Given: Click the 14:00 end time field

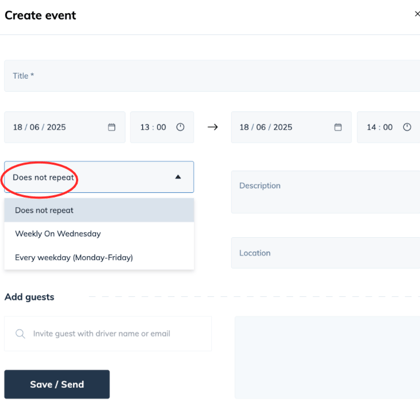Looking at the screenshot, I should pos(389,127).
